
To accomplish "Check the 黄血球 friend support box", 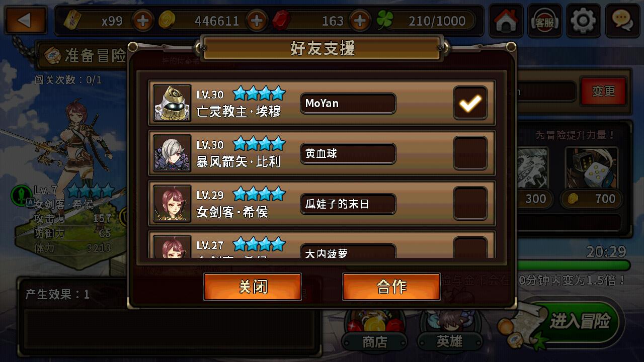I will pos(470,153).
